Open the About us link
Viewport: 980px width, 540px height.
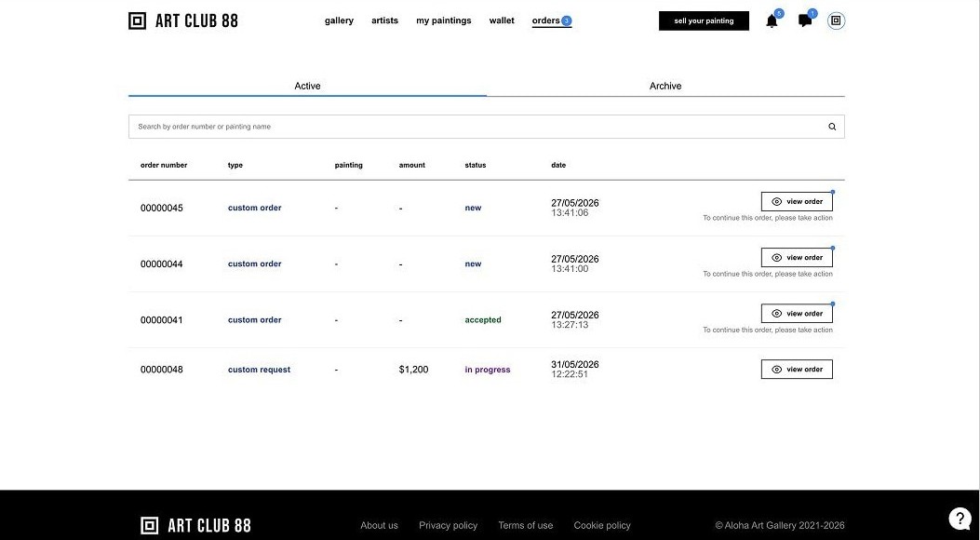tap(380, 526)
